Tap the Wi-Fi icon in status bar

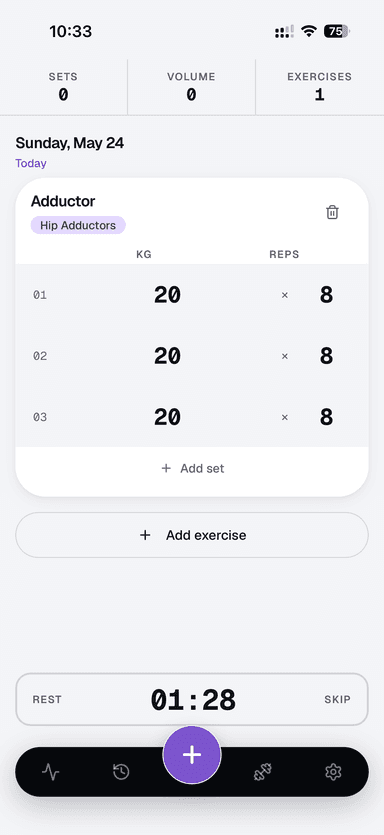(x=308, y=31)
